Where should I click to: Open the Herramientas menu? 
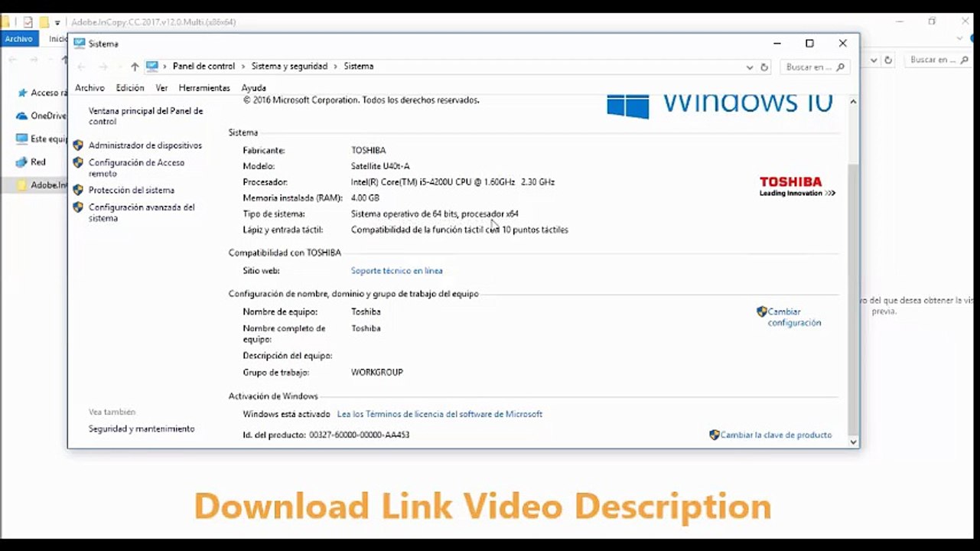[x=204, y=88]
